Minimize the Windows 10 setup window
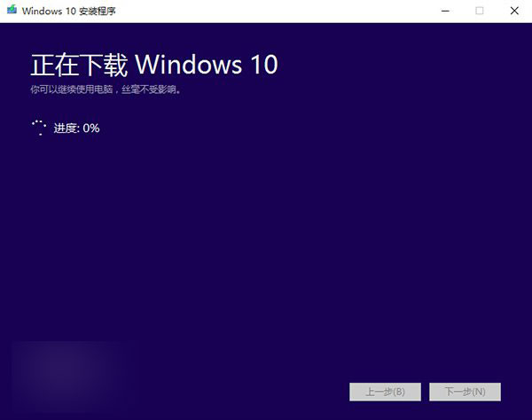The height and width of the screenshot is (420, 532). tap(445, 11)
